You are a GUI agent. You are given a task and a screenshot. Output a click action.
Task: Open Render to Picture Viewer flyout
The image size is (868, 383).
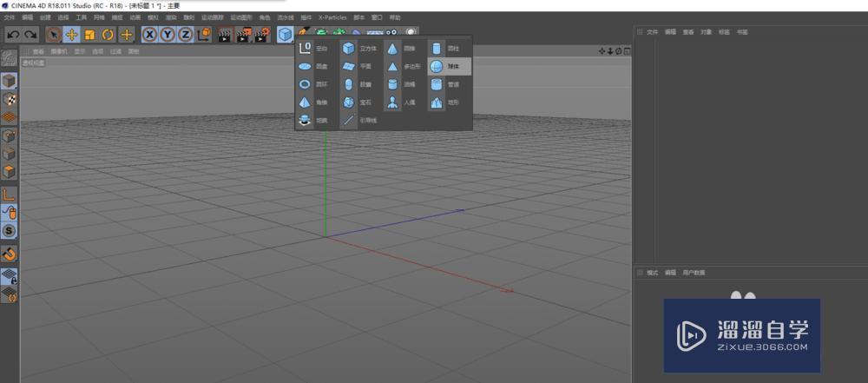tap(244, 35)
